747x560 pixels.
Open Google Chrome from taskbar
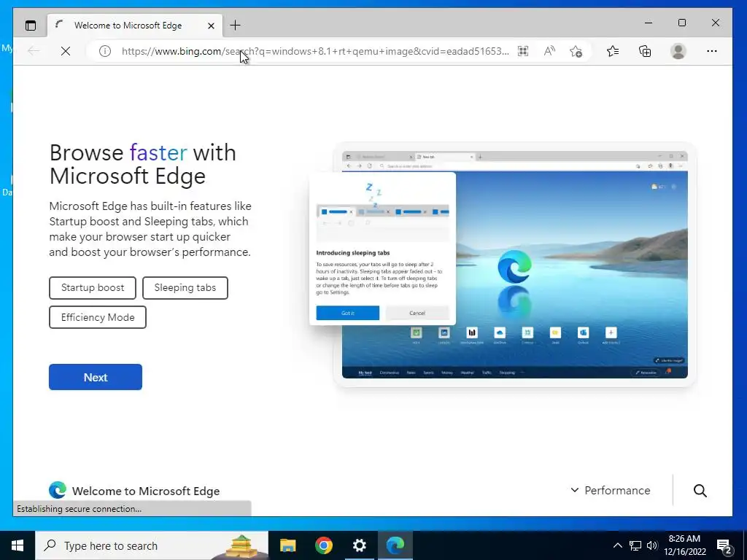tap(323, 545)
